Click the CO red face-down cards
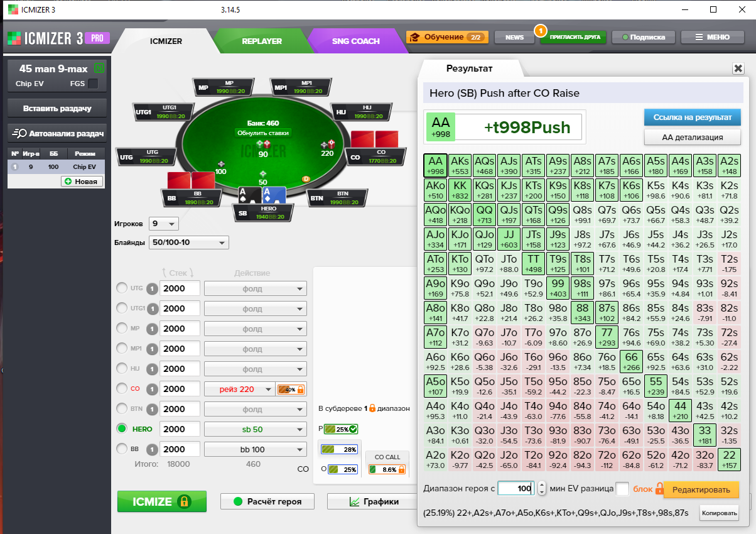Screen dimensions: 756x534 click(375, 139)
